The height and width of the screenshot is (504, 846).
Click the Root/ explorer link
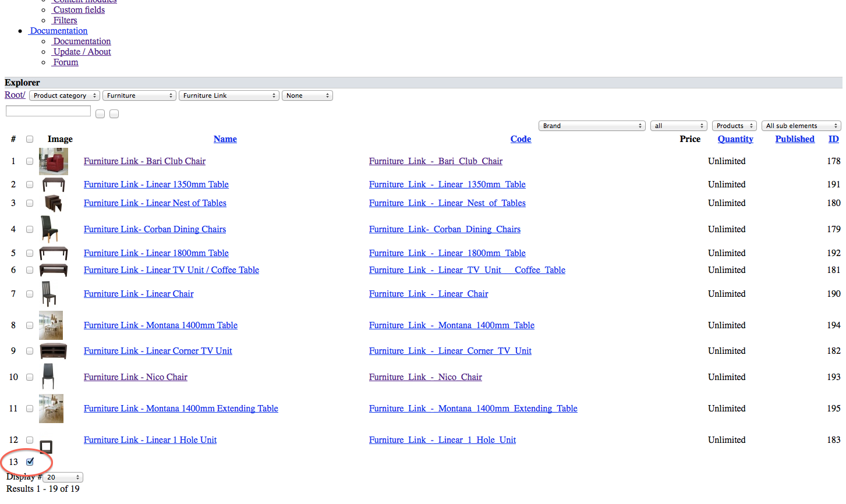point(15,95)
